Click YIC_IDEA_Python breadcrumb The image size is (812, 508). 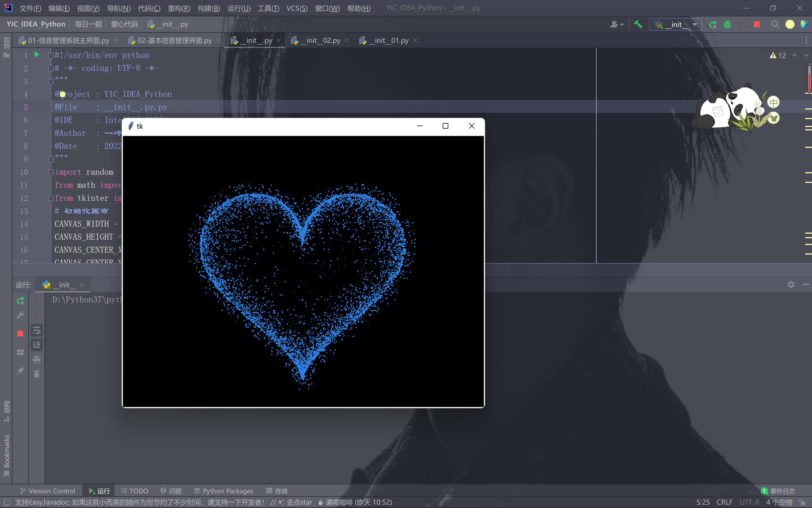36,24
